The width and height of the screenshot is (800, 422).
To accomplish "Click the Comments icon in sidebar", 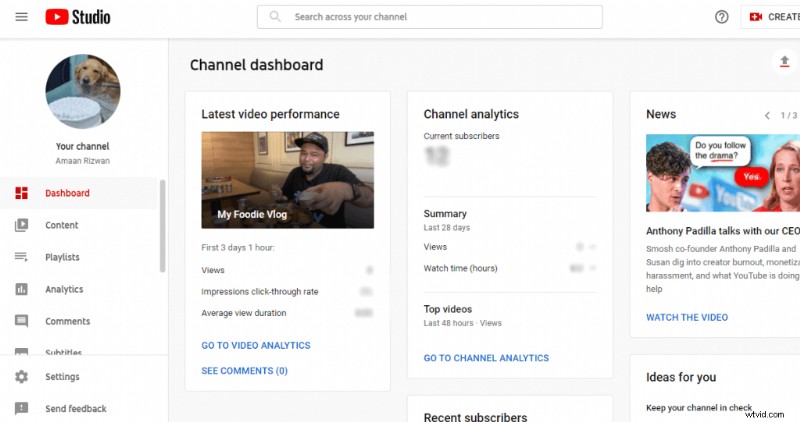I will click(x=21, y=321).
